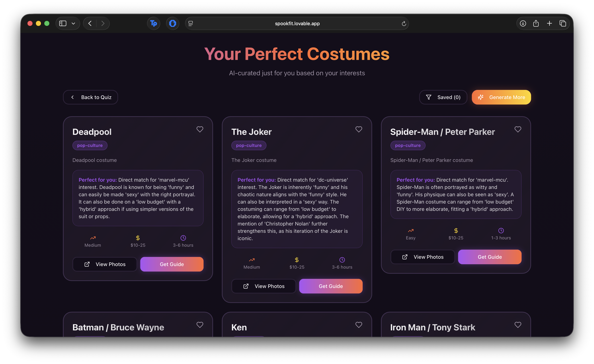Click the page reader icon in address bar
The height and width of the screenshot is (364, 594).
191,23
